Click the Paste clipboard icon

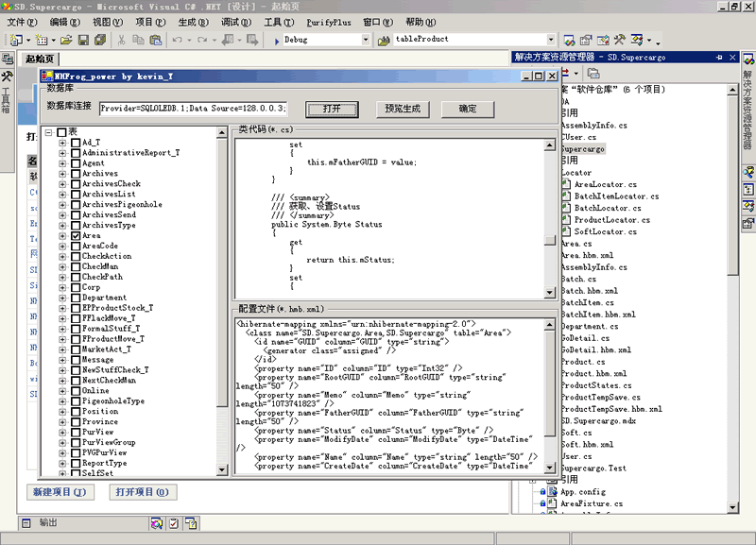pos(155,40)
